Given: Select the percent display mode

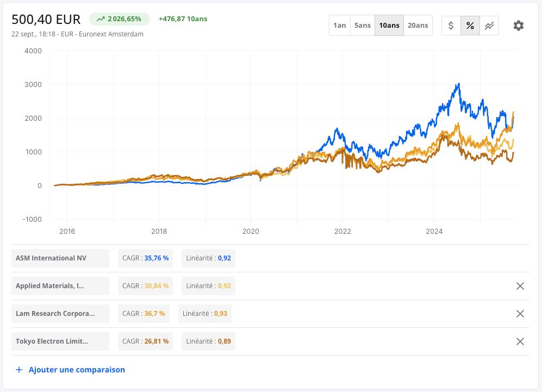Looking at the screenshot, I should [470, 26].
